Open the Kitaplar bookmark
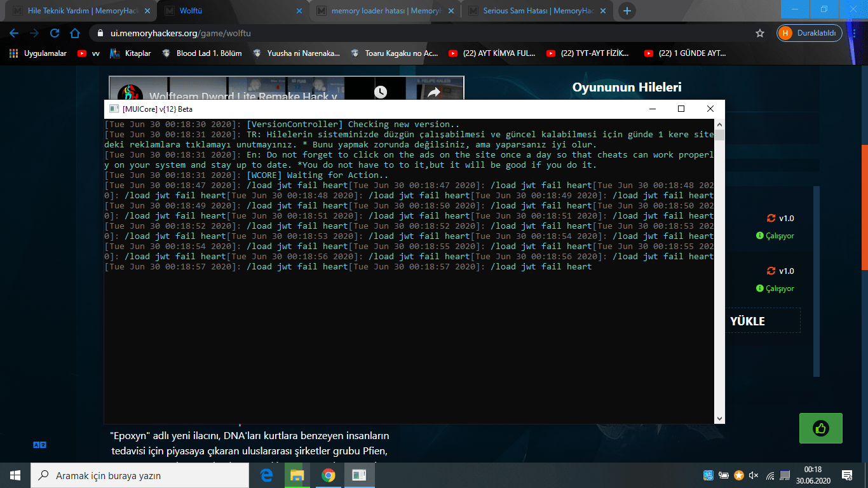The image size is (868, 488). pos(130,53)
